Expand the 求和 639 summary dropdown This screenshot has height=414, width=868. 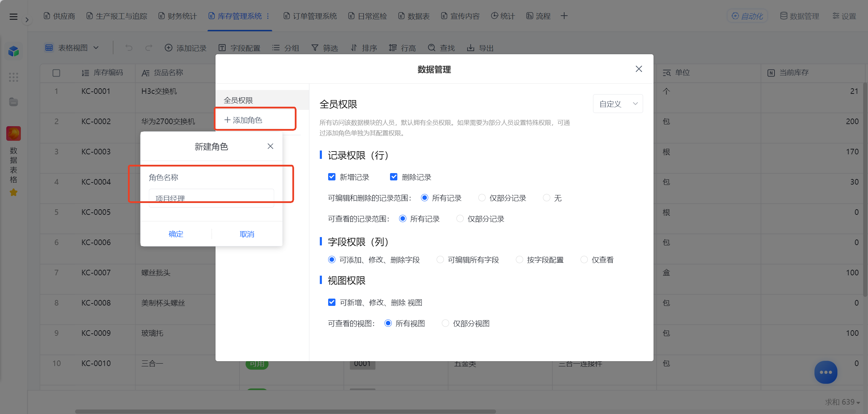point(842,402)
